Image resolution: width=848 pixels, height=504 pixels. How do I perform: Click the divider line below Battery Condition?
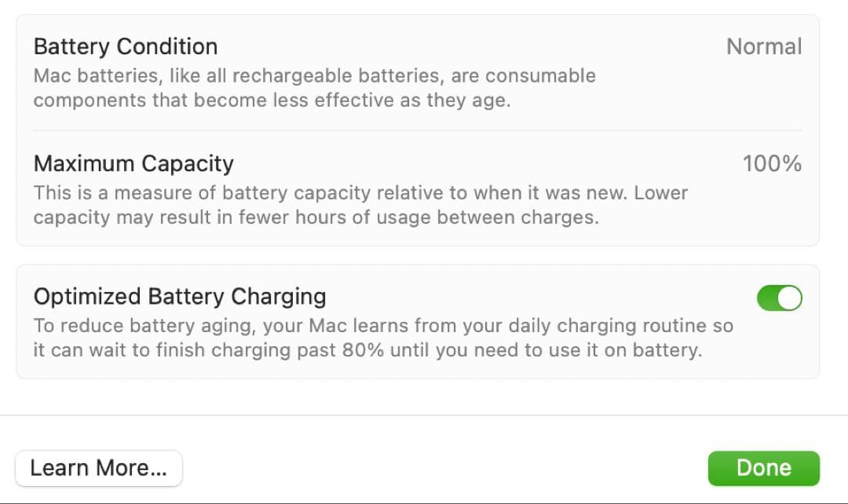pos(417,130)
